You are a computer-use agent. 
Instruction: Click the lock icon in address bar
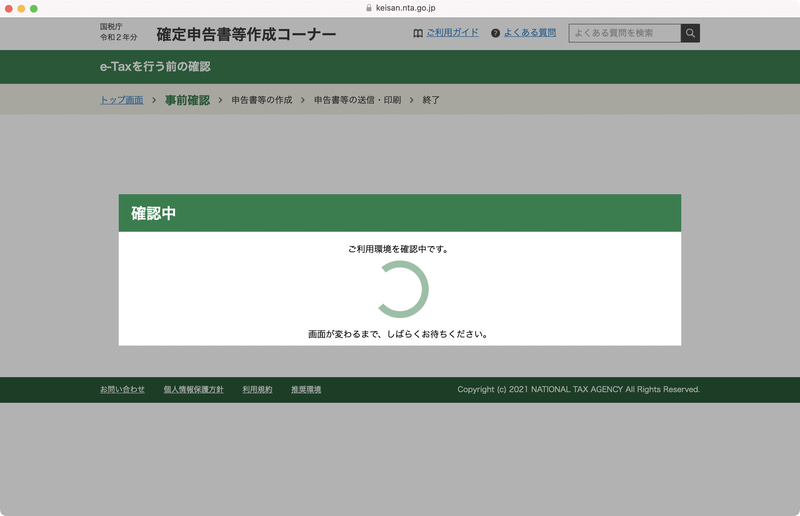369,8
